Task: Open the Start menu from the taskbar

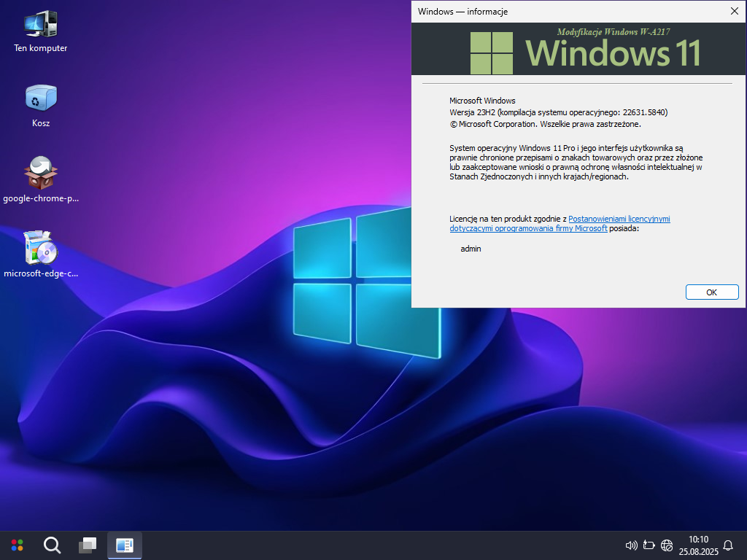Action: pyautogui.click(x=17, y=545)
